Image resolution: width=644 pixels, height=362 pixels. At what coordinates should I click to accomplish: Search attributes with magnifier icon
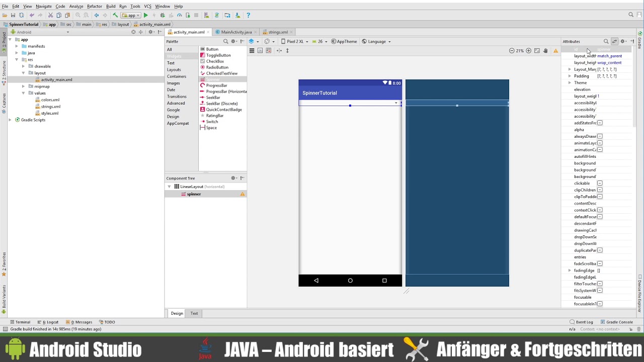606,41
